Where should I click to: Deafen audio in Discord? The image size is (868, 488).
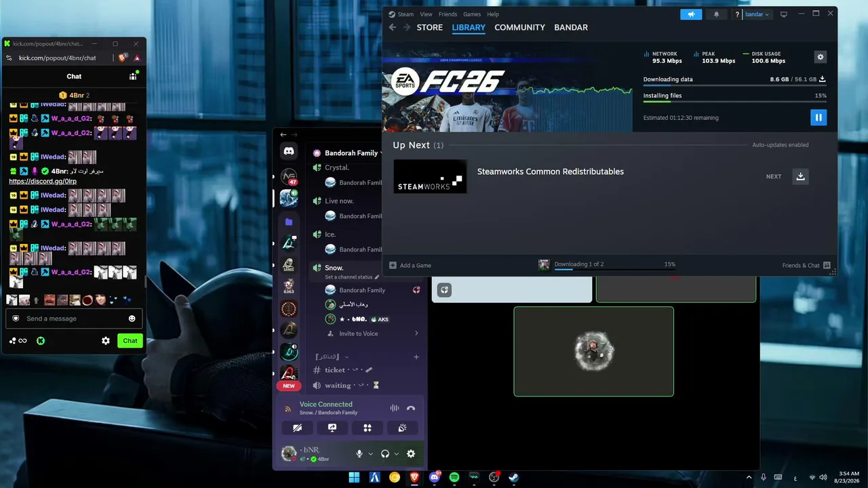pyautogui.click(x=385, y=454)
